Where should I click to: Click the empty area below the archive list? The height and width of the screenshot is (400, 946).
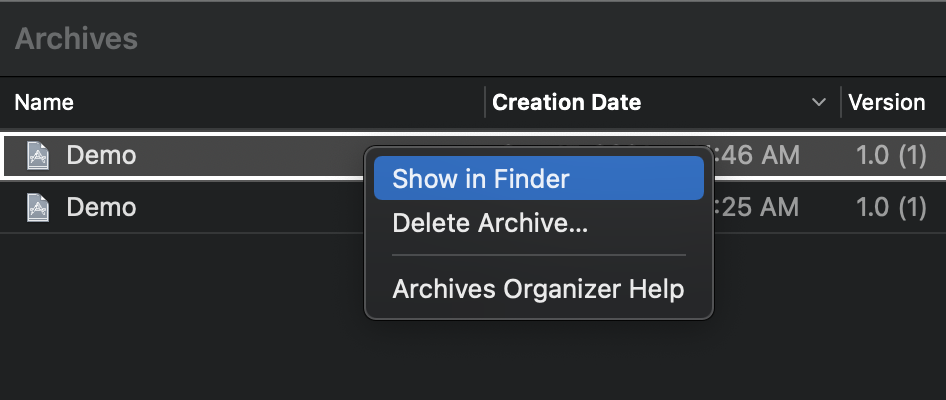[x=180, y=320]
